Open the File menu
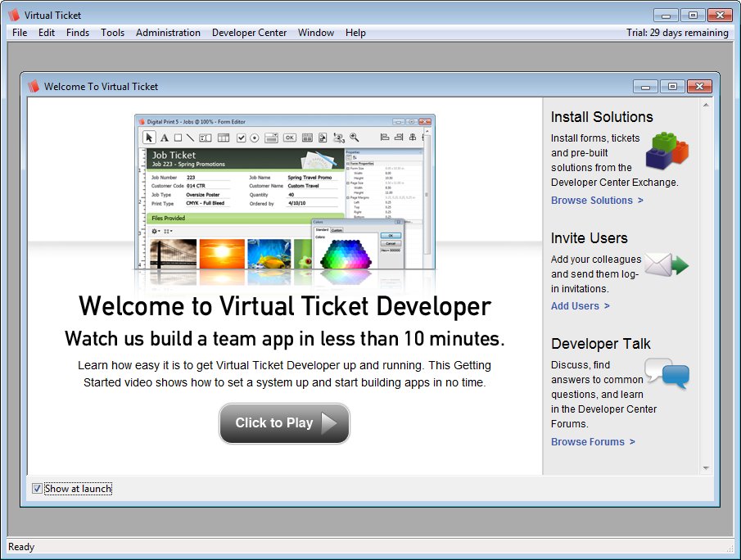The image size is (741, 560). click(20, 33)
